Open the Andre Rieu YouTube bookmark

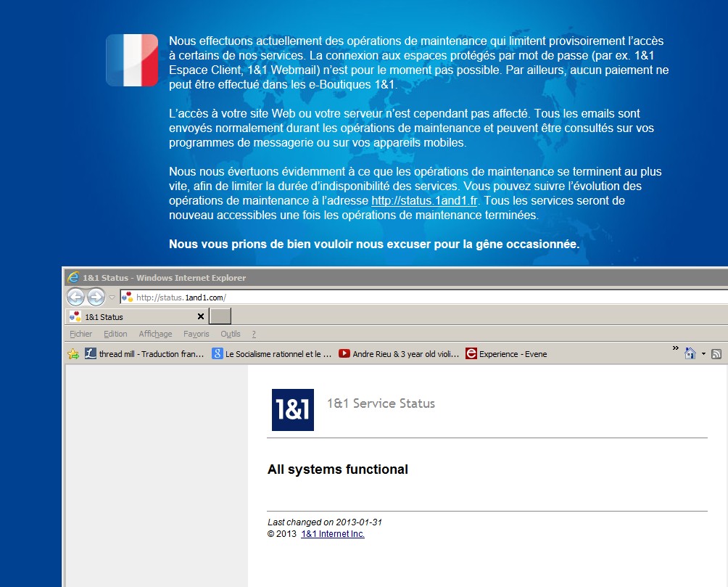pos(399,353)
